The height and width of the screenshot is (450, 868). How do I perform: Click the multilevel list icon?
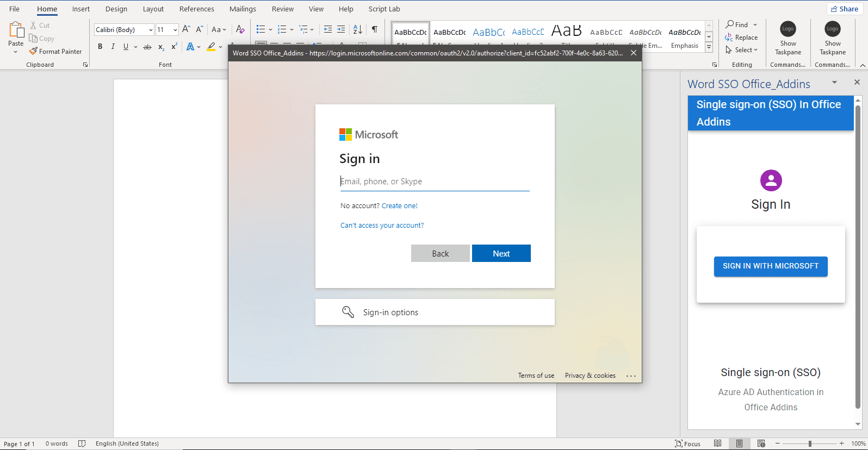pos(304,29)
